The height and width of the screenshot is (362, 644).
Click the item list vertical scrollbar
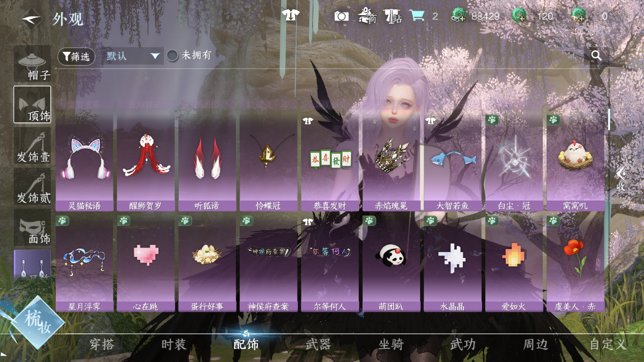609,119
